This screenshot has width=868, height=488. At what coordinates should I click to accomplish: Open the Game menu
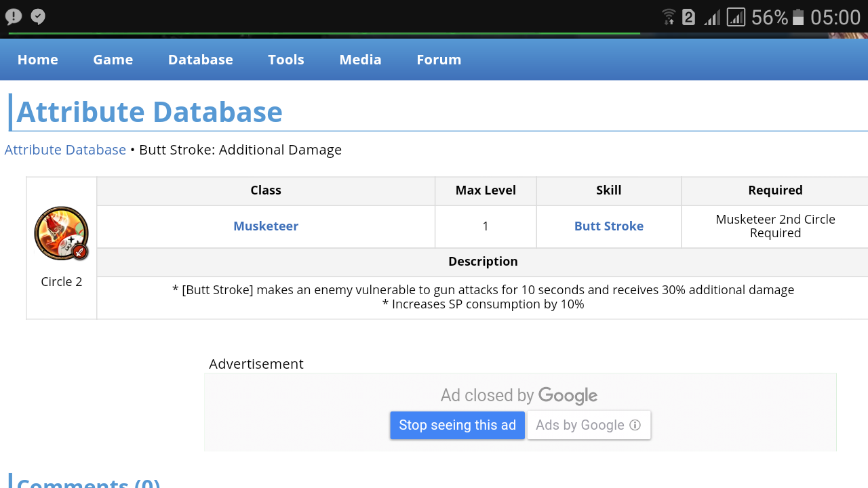click(113, 60)
